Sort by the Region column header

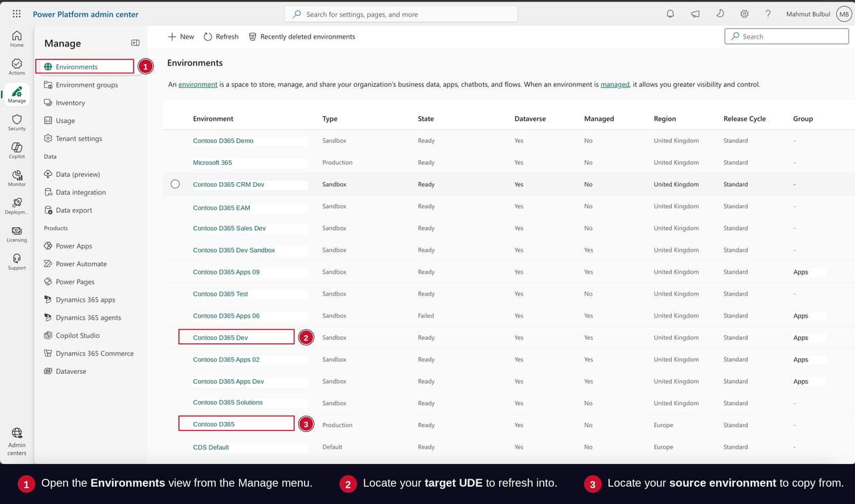click(665, 119)
